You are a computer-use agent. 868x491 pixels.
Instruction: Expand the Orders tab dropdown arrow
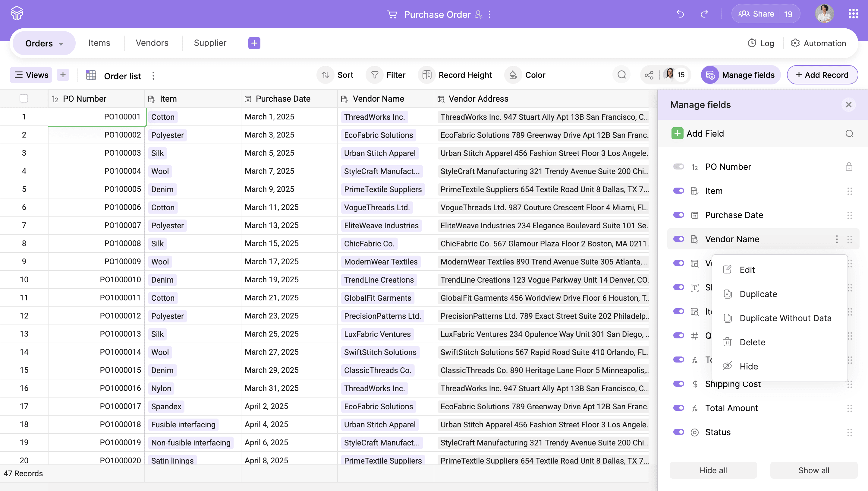point(61,44)
